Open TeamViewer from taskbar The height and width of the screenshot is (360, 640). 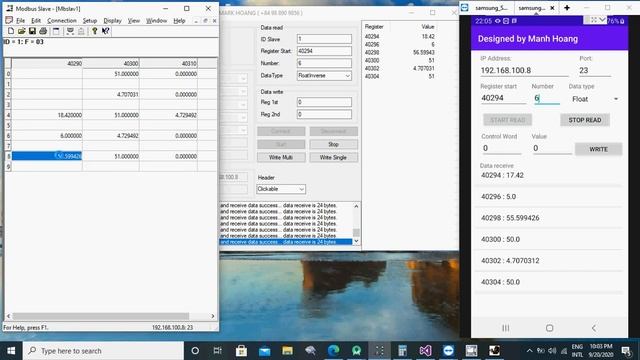pyautogui.click(x=448, y=351)
